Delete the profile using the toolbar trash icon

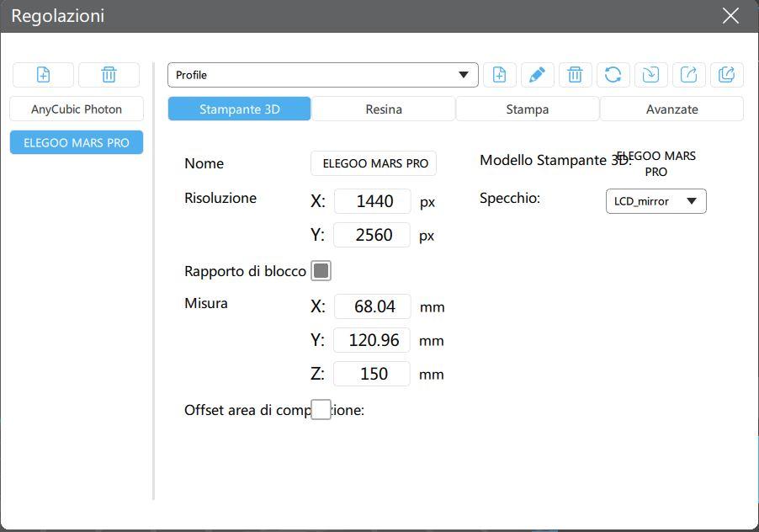tap(575, 75)
